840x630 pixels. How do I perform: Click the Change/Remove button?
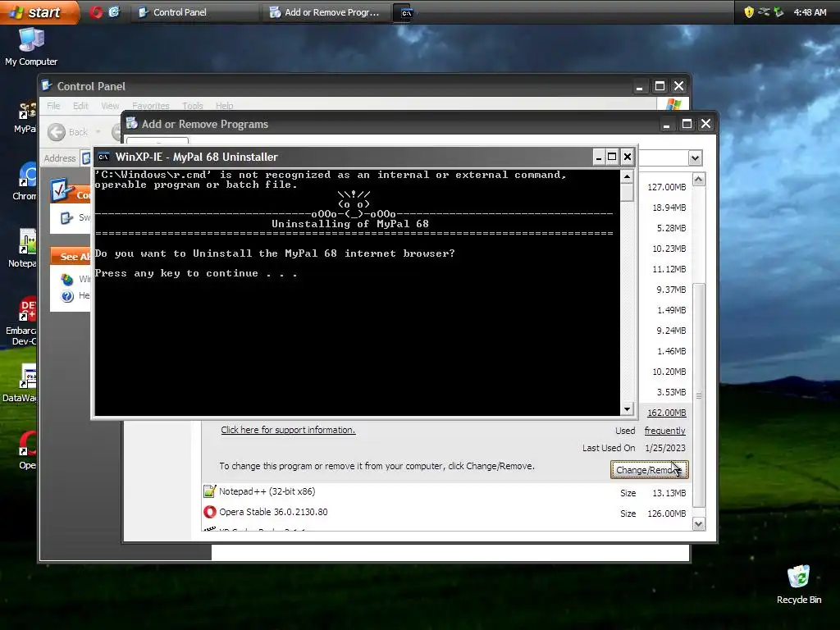(649, 470)
